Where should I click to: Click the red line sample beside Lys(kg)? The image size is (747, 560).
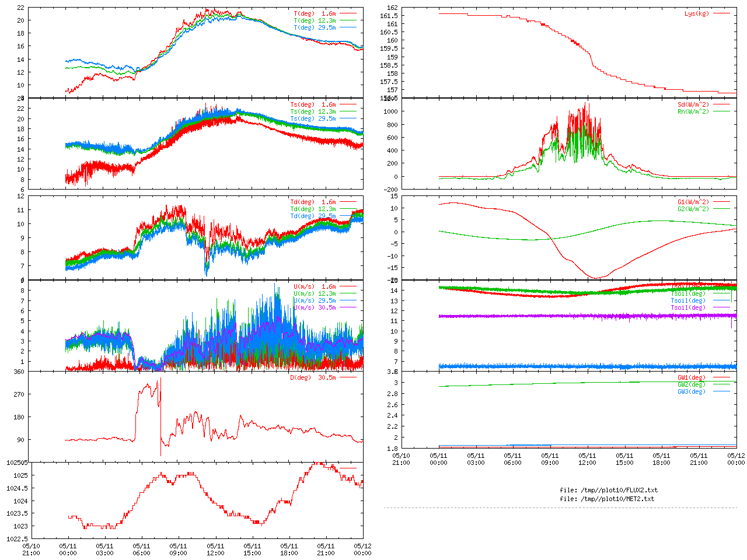[x=721, y=13]
